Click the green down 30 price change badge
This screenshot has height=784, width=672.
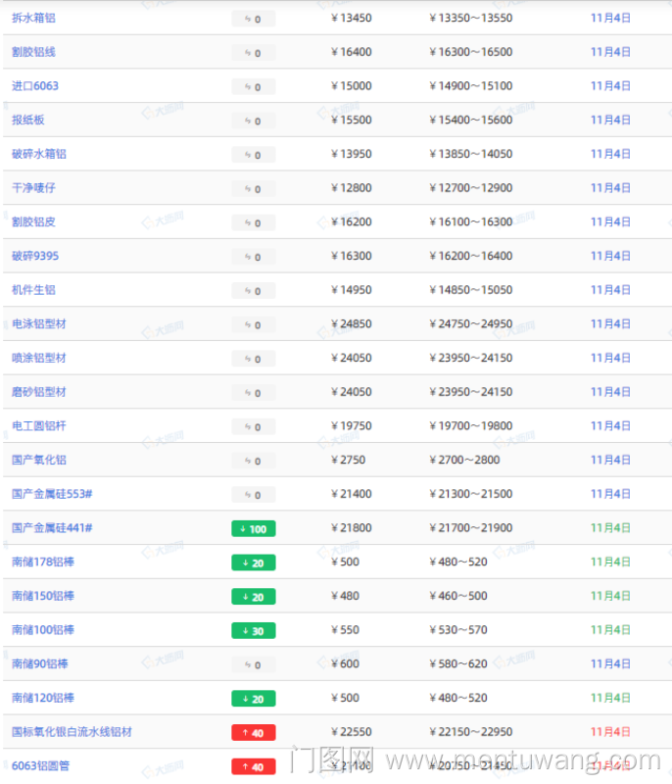click(x=253, y=631)
